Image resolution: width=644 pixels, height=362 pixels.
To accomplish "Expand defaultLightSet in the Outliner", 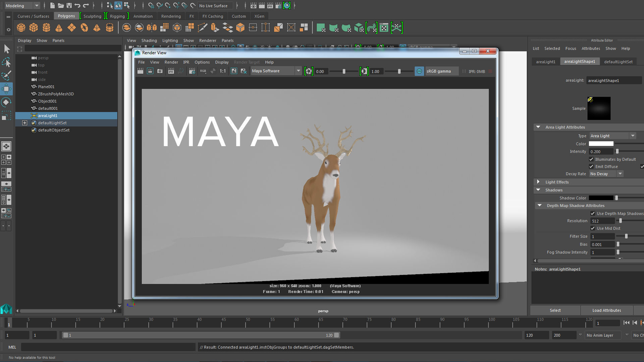I will click(x=24, y=123).
